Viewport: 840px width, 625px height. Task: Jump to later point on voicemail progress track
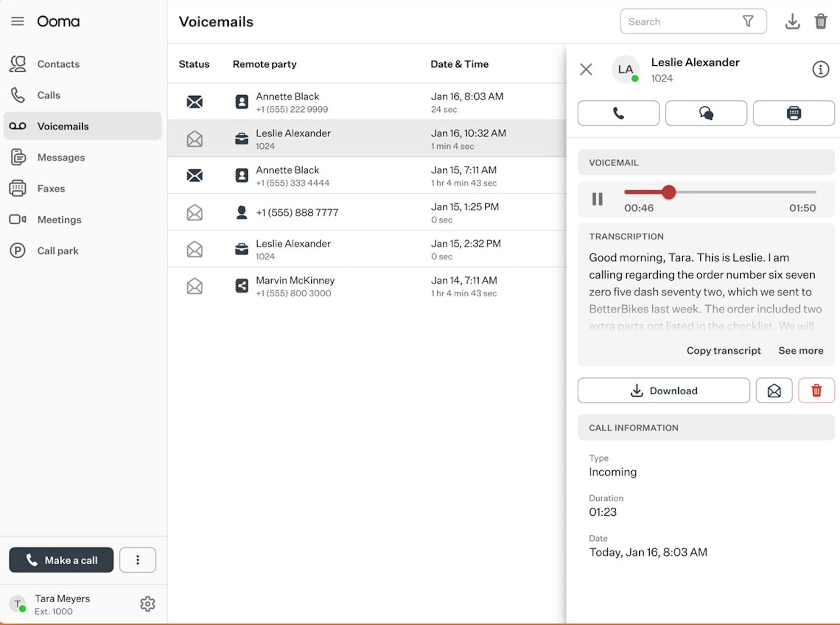point(746,192)
